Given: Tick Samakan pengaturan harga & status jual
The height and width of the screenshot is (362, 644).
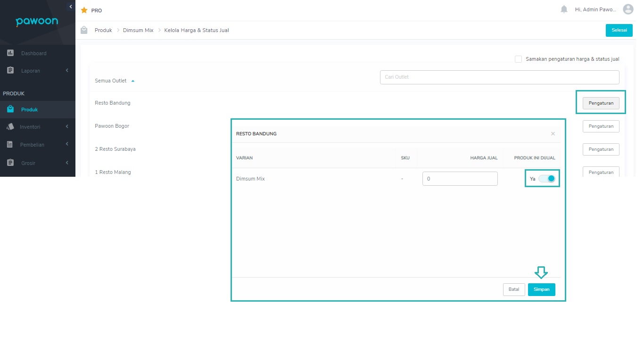Looking at the screenshot, I should [519, 59].
